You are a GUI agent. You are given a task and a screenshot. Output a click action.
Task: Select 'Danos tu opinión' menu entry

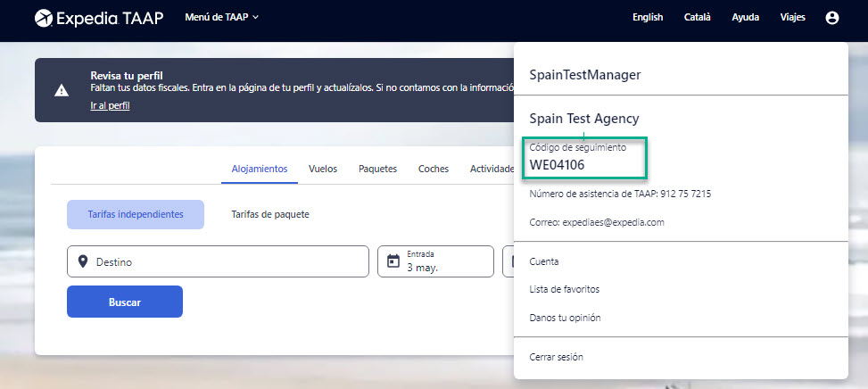click(x=566, y=318)
